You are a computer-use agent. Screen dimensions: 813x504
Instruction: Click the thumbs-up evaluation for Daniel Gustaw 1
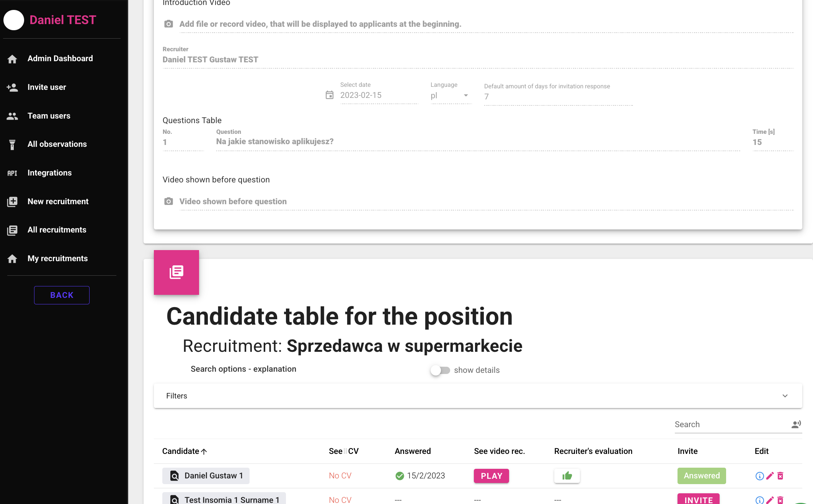point(567,476)
